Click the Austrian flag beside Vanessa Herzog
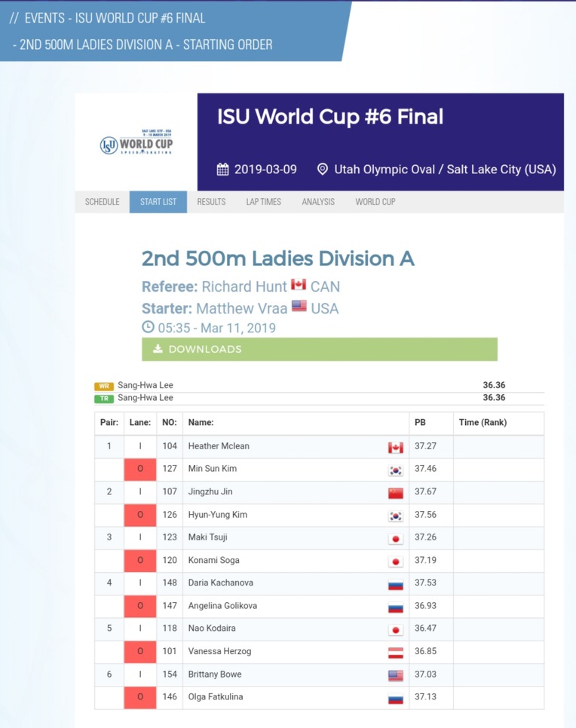This screenshot has width=576, height=728. (396, 653)
